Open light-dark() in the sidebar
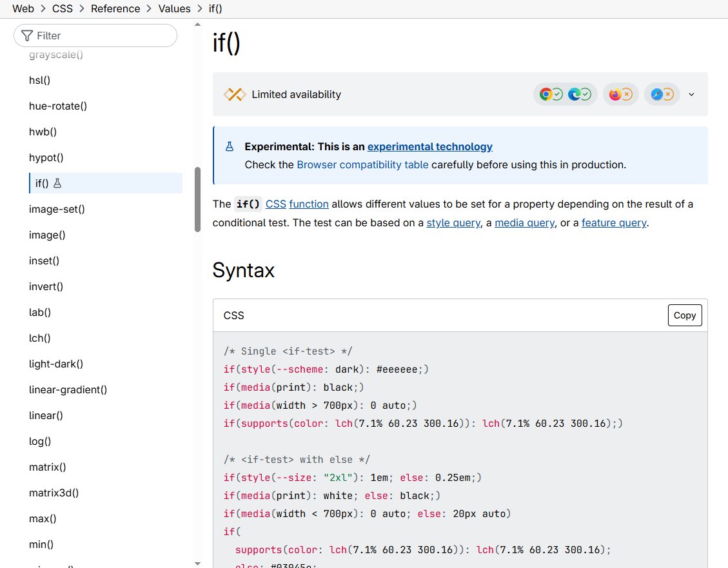 [56, 364]
